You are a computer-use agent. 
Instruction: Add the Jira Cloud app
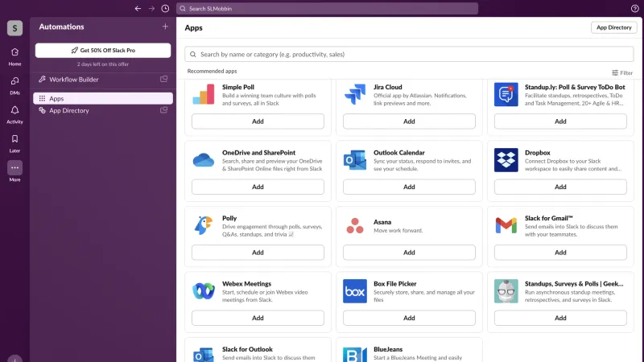409,121
